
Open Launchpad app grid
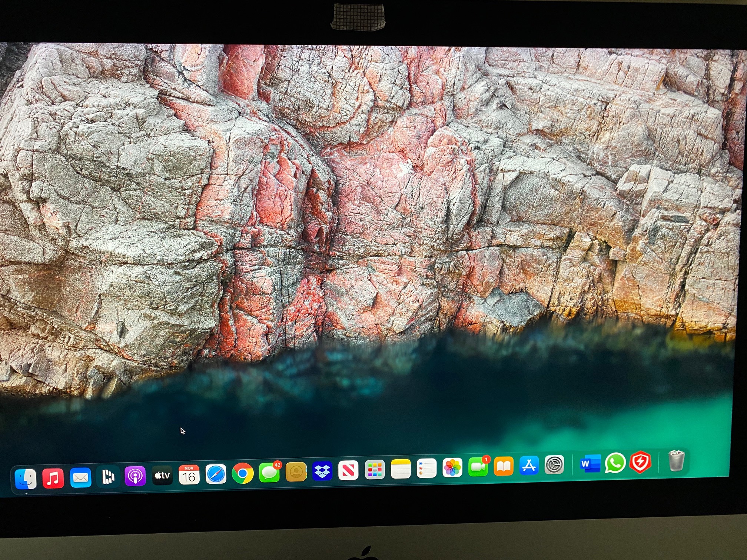point(375,470)
